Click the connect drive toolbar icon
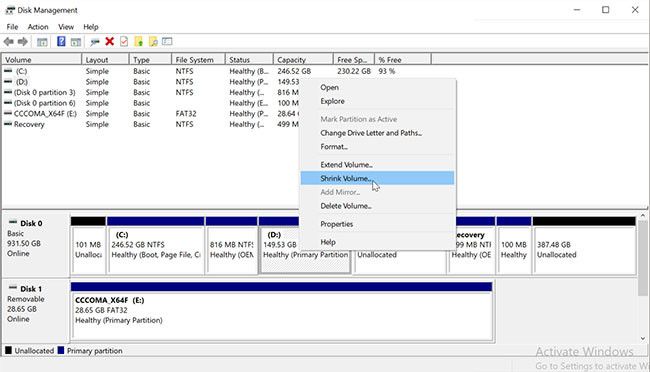The width and height of the screenshot is (650, 372). (95, 41)
